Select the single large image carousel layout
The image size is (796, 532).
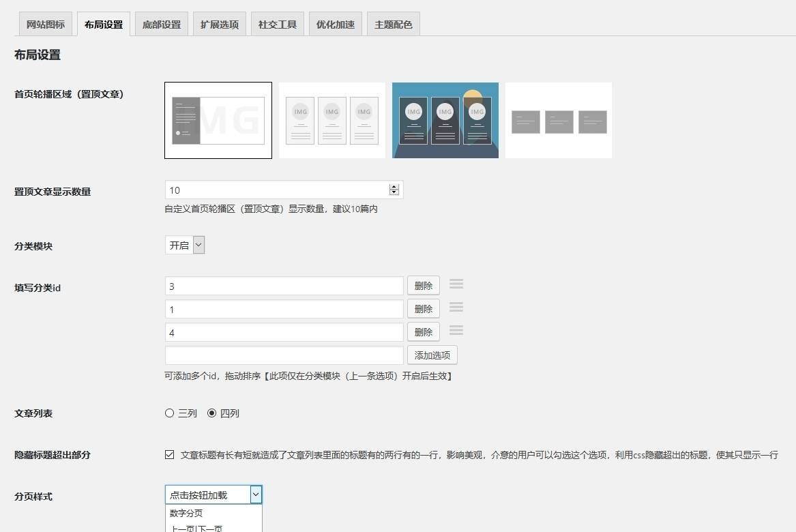218,120
